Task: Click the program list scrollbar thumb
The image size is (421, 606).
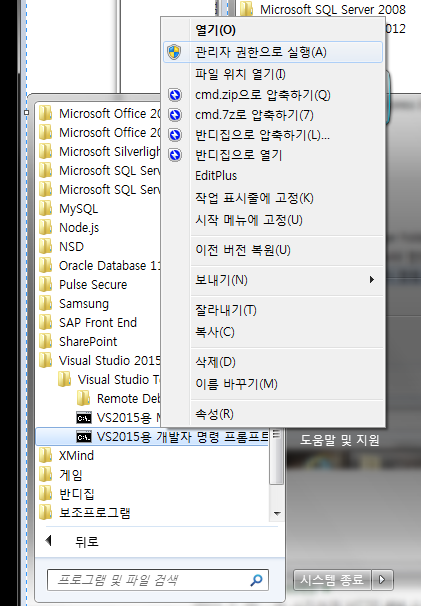Action: (276, 456)
